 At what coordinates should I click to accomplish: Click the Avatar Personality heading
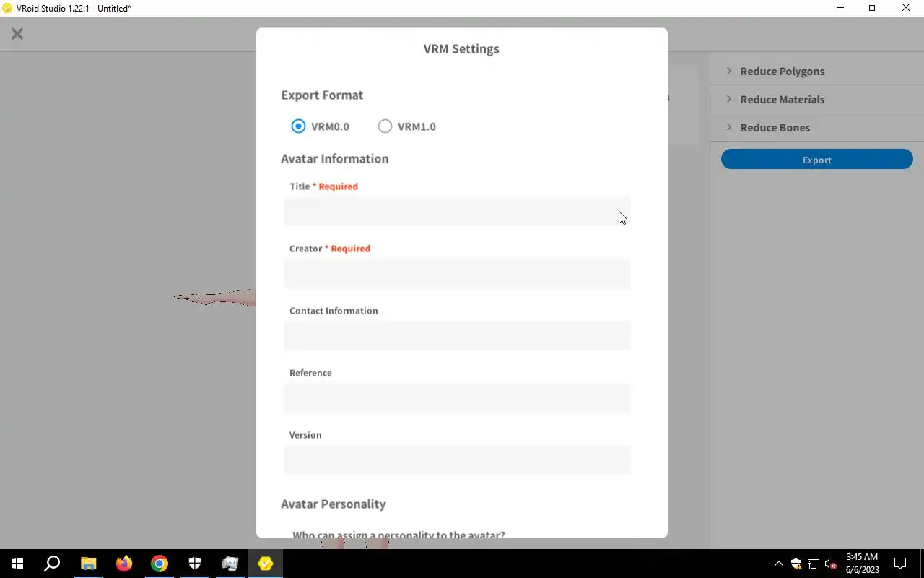[334, 504]
